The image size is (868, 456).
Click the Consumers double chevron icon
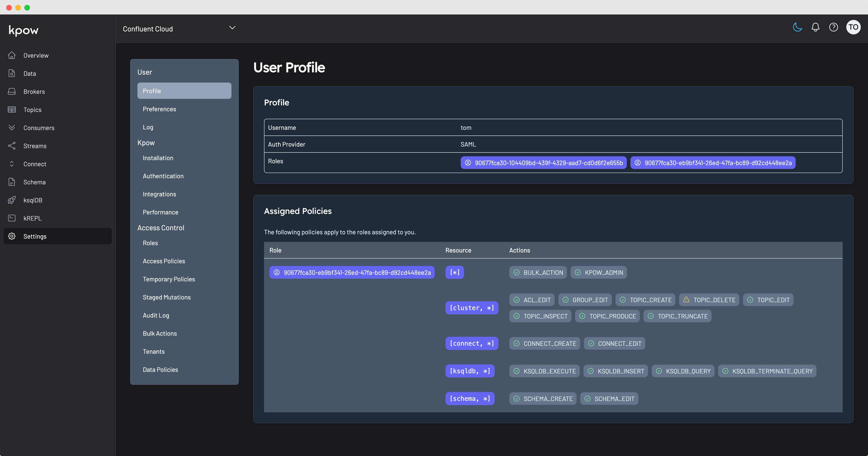[12, 128]
